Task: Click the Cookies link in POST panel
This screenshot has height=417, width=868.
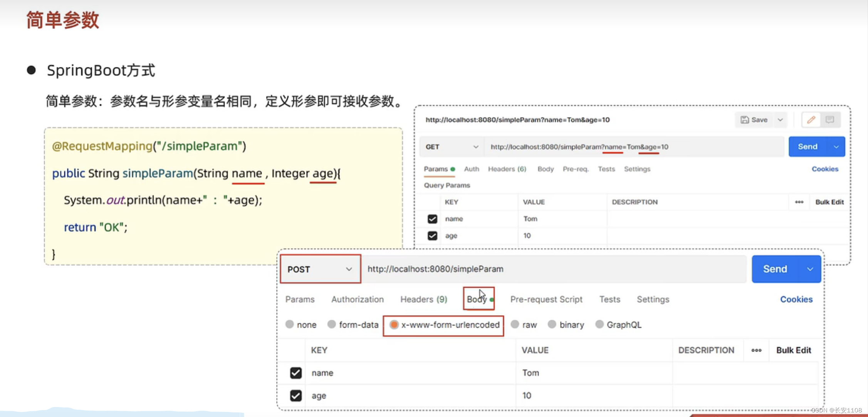Action: (x=796, y=299)
